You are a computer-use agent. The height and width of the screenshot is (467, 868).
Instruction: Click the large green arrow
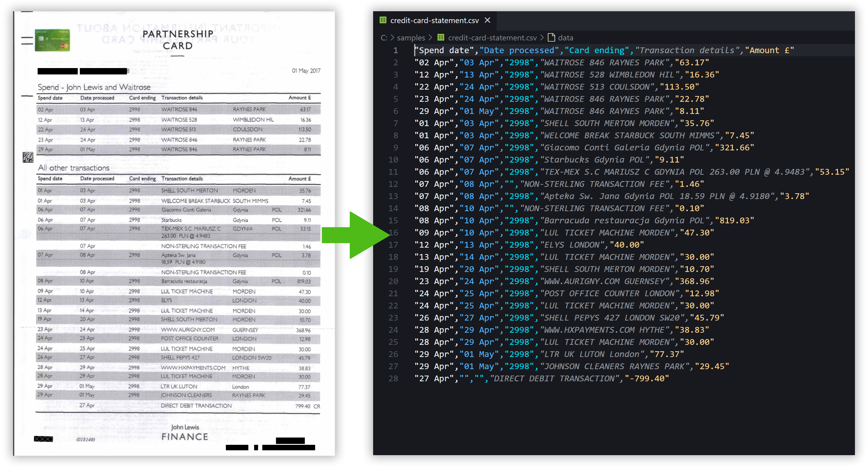tap(354, 235)
